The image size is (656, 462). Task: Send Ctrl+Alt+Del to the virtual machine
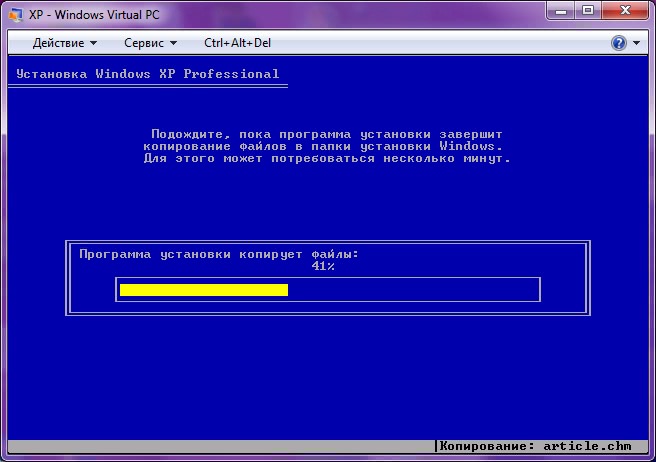coord(237,43)
